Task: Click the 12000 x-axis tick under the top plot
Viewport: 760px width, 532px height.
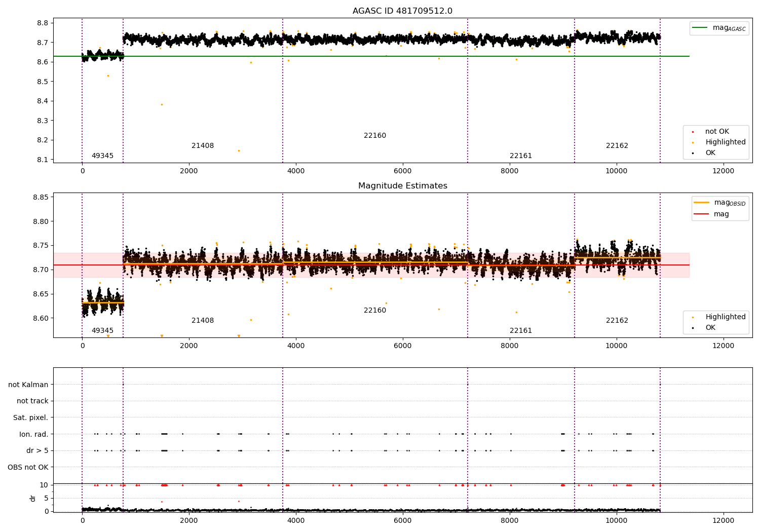Action: [723, 171]
